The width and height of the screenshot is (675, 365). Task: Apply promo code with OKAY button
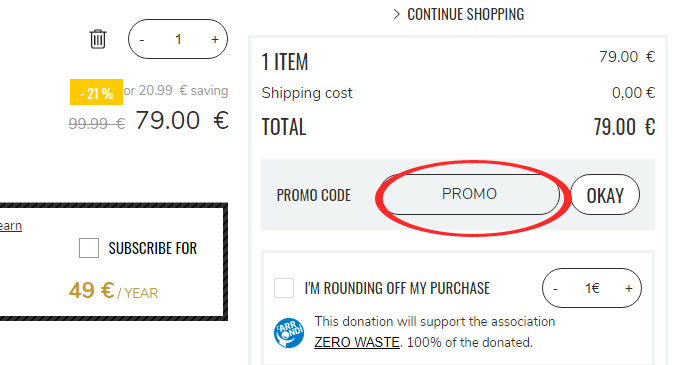tap(605, 195)
